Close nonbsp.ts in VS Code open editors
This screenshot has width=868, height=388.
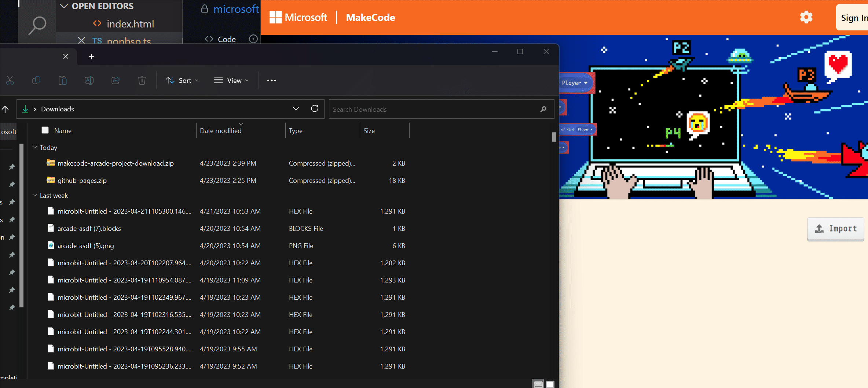click(81, 40)
